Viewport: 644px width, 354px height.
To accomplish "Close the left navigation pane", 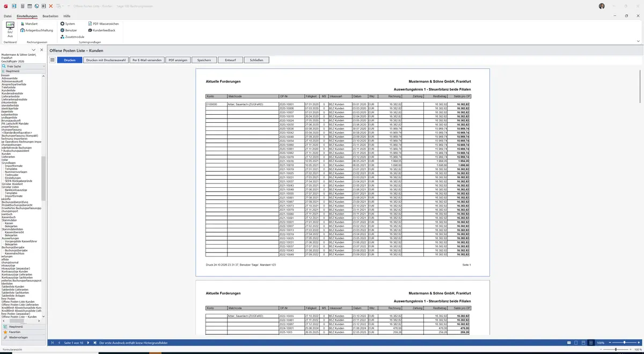I will [x=41, y=50].
